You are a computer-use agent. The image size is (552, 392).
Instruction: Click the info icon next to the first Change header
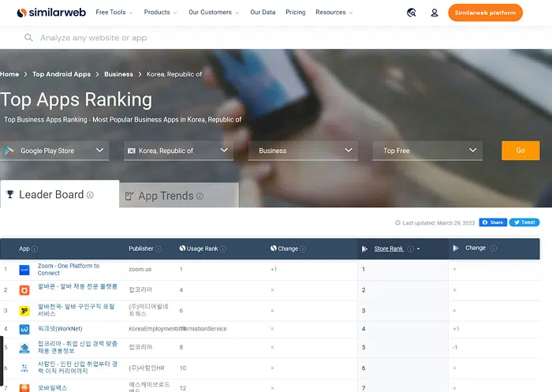point(303,248)
